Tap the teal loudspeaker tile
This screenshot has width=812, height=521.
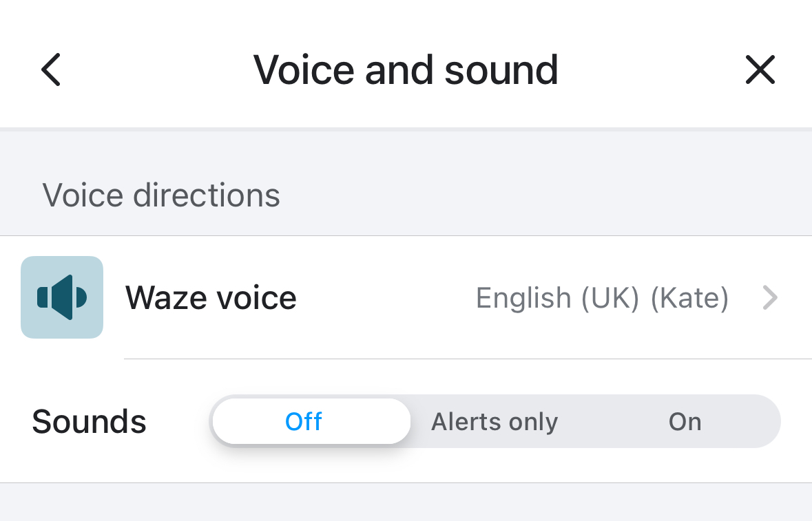pos(62,297)
